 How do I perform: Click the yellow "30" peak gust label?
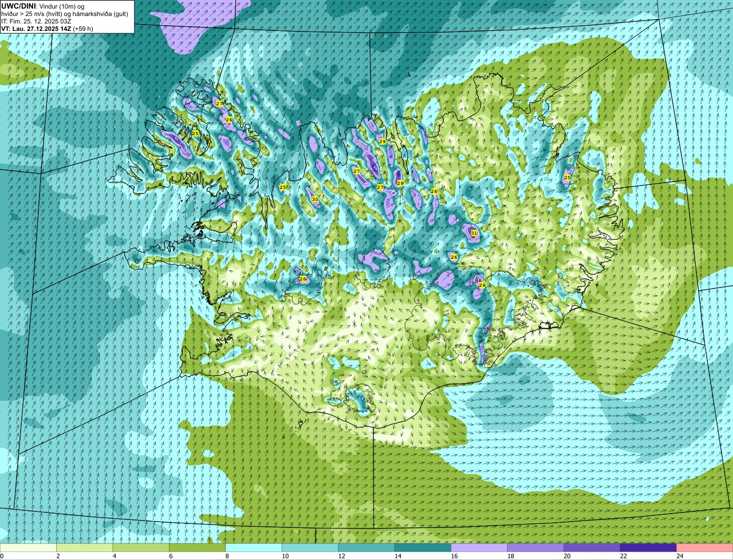click(x=315, y=199)
